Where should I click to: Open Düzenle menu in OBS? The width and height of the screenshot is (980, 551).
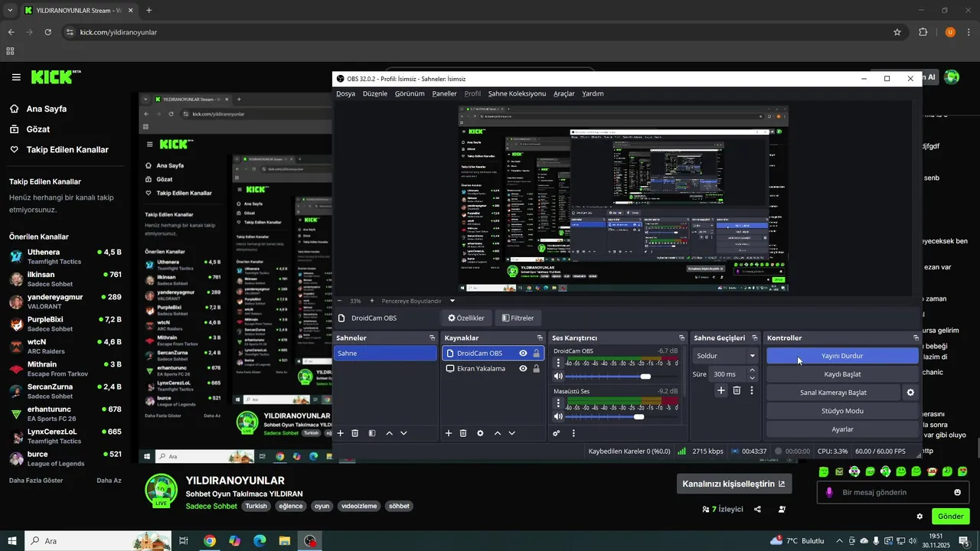(x=375, y=93)
